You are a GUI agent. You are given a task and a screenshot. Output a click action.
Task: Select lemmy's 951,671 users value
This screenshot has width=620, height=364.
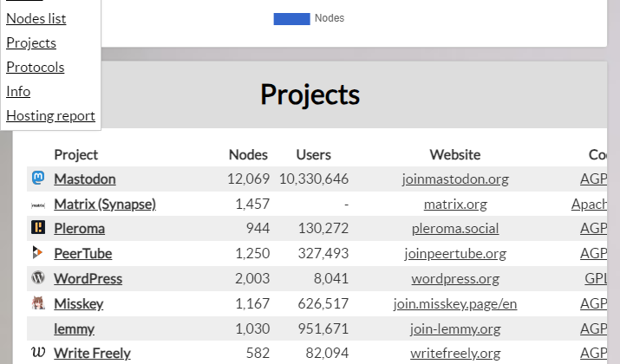tap(323, 328)
